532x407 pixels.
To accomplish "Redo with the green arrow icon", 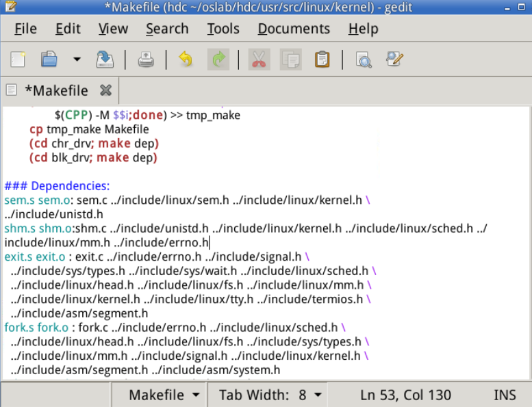I will click(218, 60).
